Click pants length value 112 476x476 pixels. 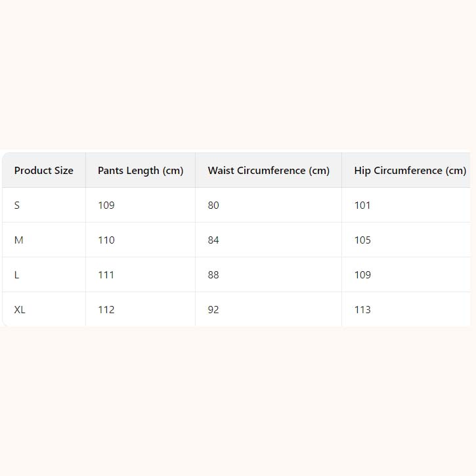pyautogui.click(x=106, y=310)
